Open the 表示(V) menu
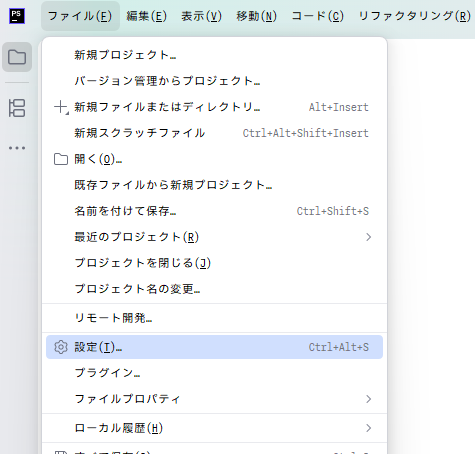475x454 pixels. (x=201, y=16)
